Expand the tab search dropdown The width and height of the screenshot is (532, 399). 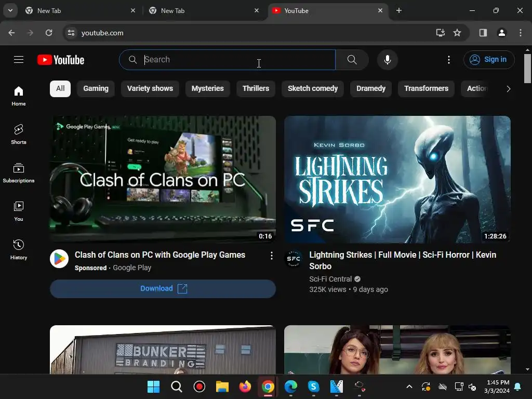click(10, 10)
